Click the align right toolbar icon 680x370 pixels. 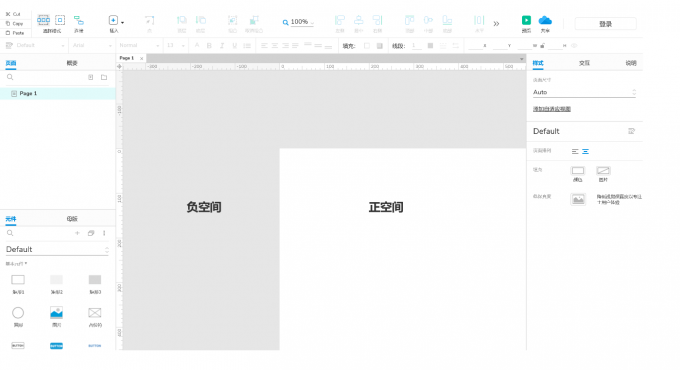[377, 20]
